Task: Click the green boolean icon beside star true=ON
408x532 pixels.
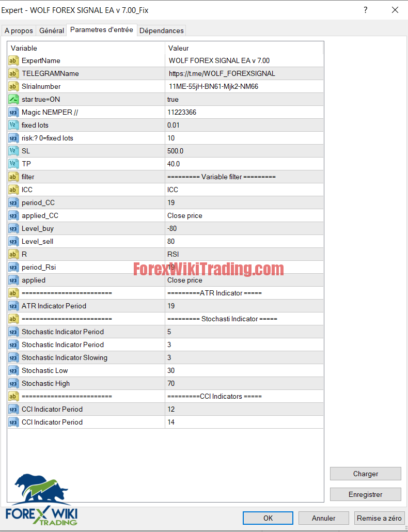Action: 13,99
